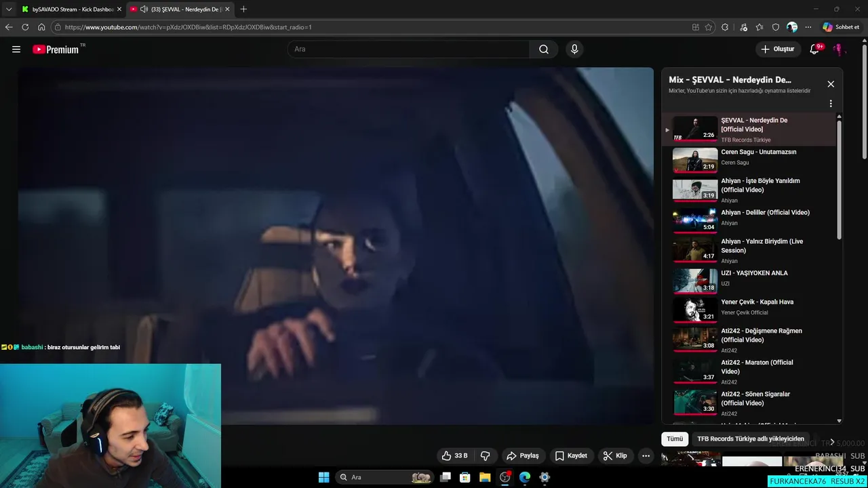Click the Oluştur create button

click(777, 49)
